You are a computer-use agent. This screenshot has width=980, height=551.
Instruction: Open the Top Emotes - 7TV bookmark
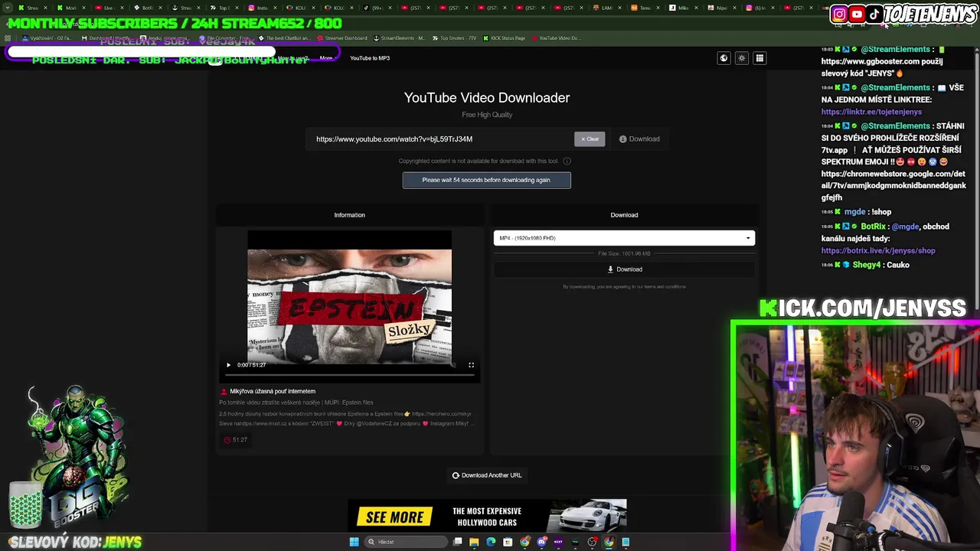coord(454,38)
